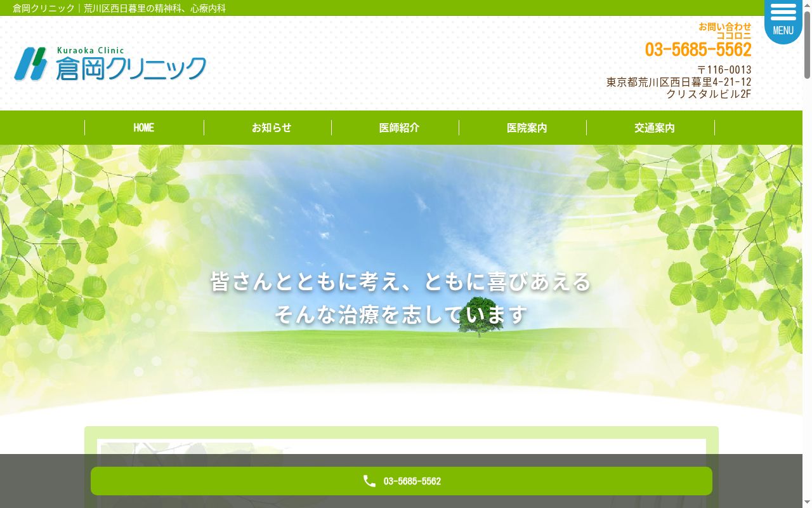The width and height of the screenshot is (812, 508).
Task: Click the 皆さんとともに考え hero headline text
Action: click(401, 281)
